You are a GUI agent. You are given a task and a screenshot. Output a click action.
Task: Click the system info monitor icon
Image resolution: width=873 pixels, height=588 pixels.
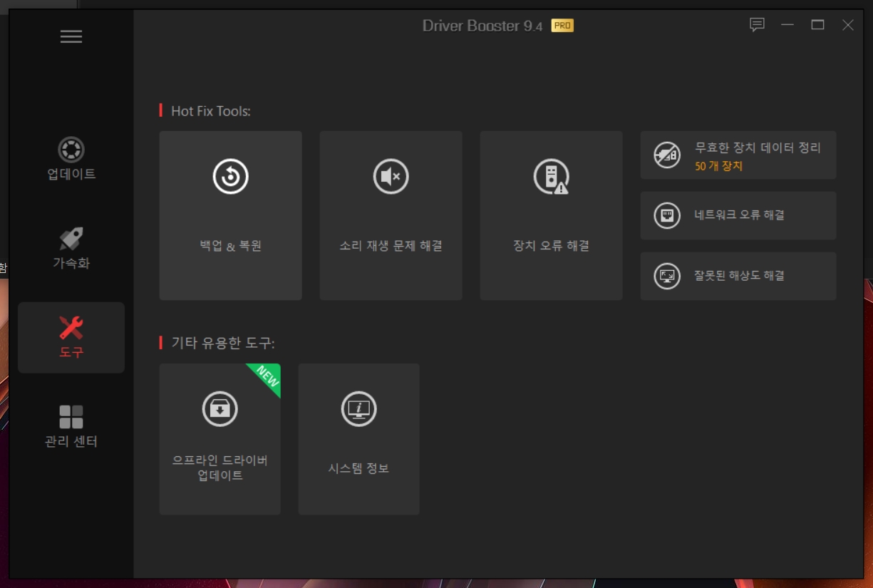click(x=358, y=408)
